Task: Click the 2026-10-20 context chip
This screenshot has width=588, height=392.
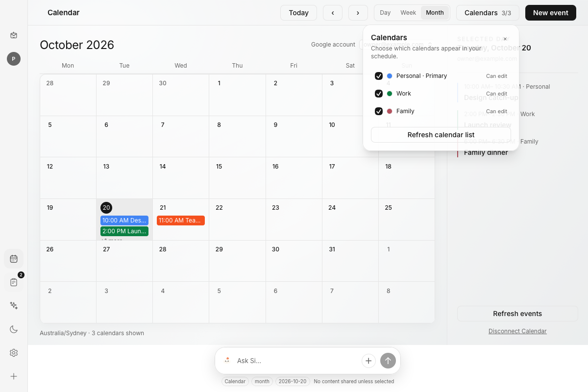Action: tap(293, 381)
